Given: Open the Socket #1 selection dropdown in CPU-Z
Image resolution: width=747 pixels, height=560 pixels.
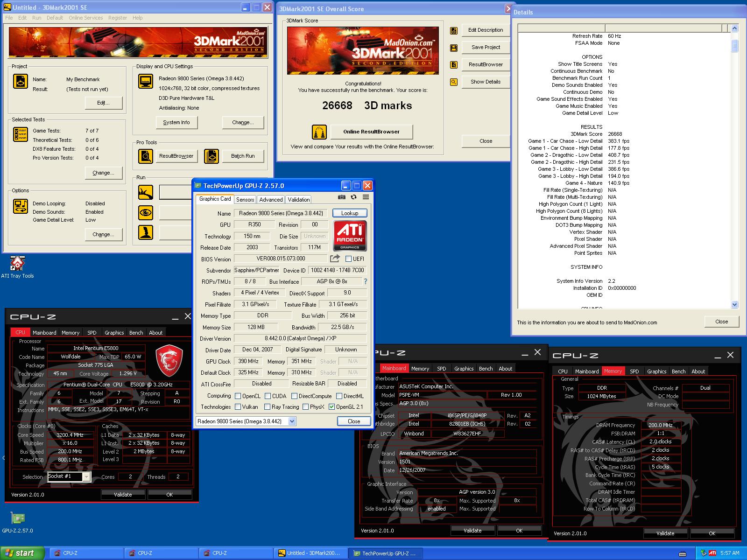Looking at the screenshot, I should 86,476.
